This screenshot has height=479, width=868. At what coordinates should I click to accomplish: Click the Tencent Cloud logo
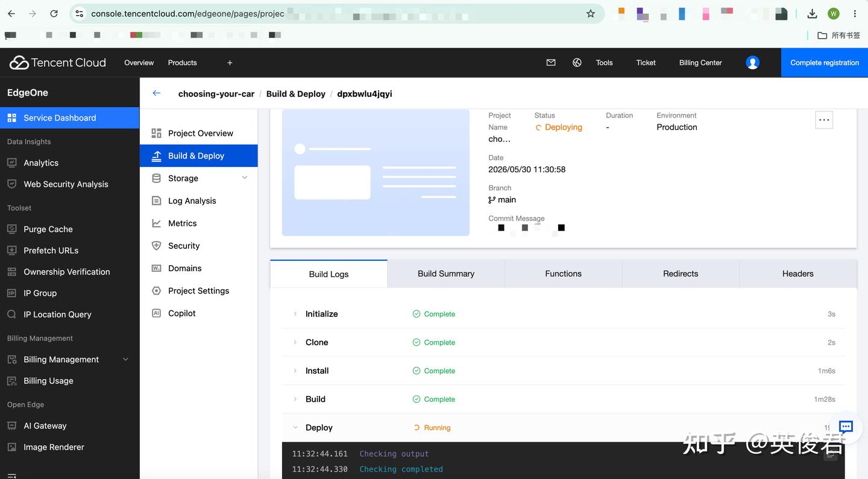coord(58,63)
